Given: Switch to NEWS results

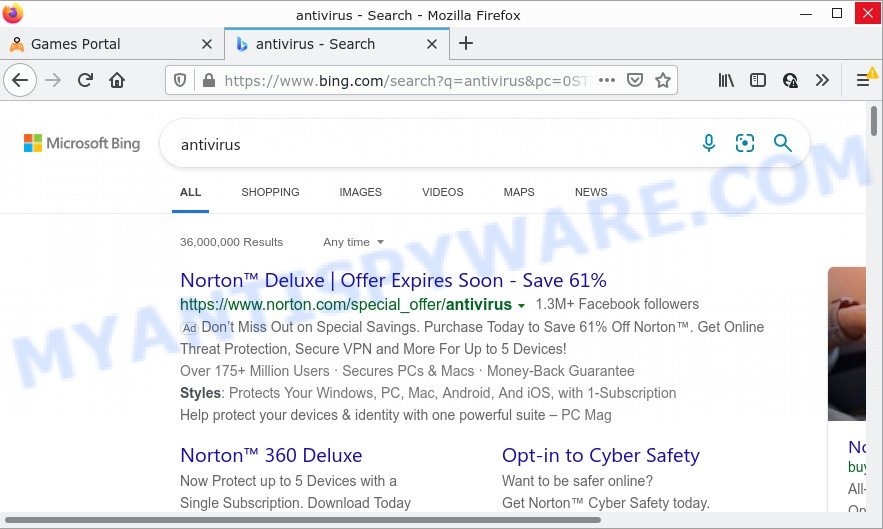Looking at the screenshot, I should coord(591,192).
